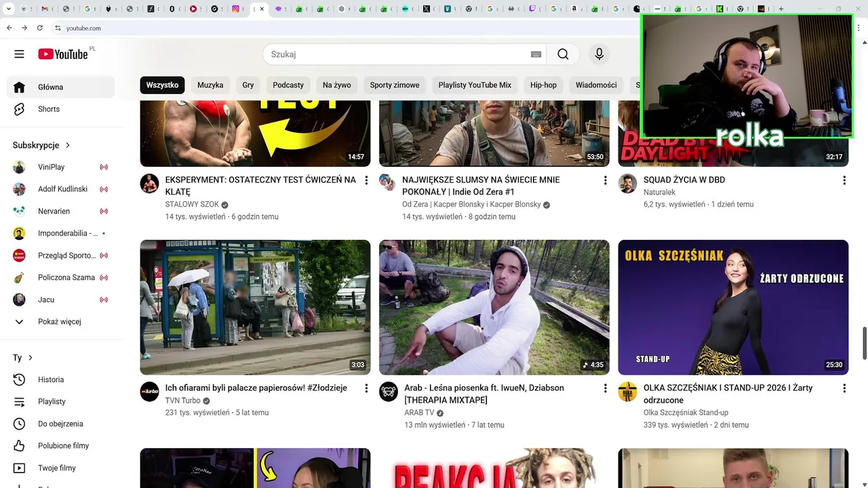The width and height of the screenshot is (868, 488).
Task: Open Adolf Kudlinski subscription channel
Action: [x=61, y=189]
